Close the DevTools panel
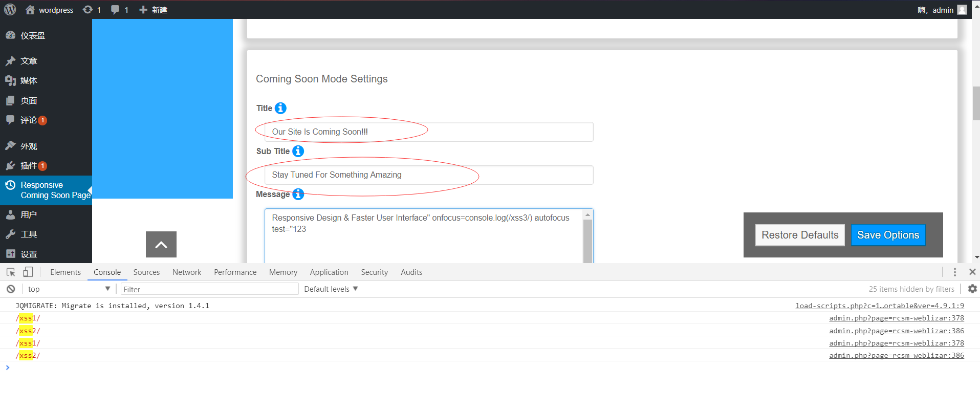 click(972, 272)
